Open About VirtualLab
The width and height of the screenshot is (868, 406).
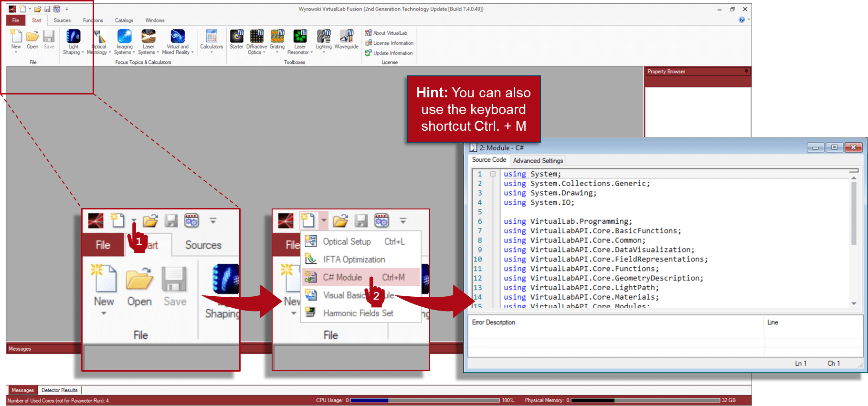[386, 33]
